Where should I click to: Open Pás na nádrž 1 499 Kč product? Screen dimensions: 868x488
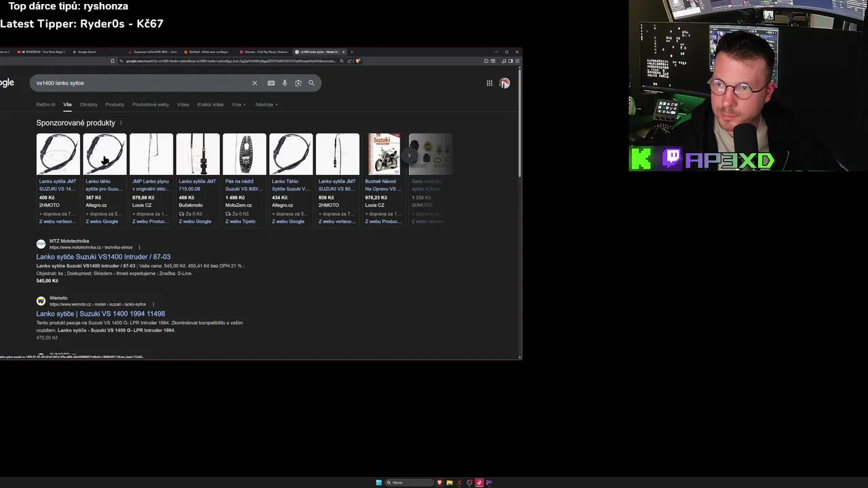point(244,180)
